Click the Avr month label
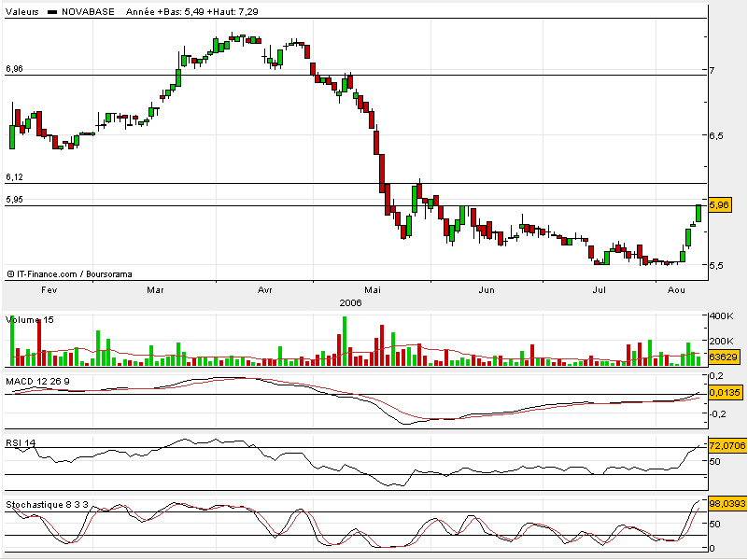The width and height of the screenshot is (748, 560). 265,290
